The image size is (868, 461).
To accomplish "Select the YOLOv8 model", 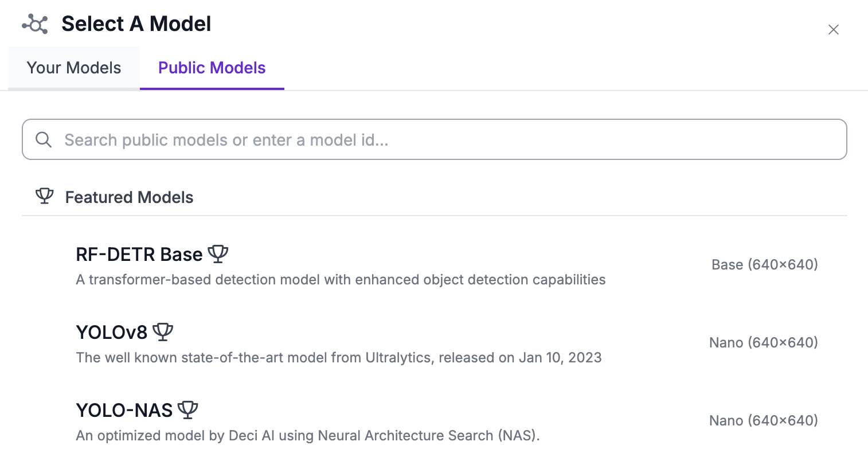I will point(112,331).
